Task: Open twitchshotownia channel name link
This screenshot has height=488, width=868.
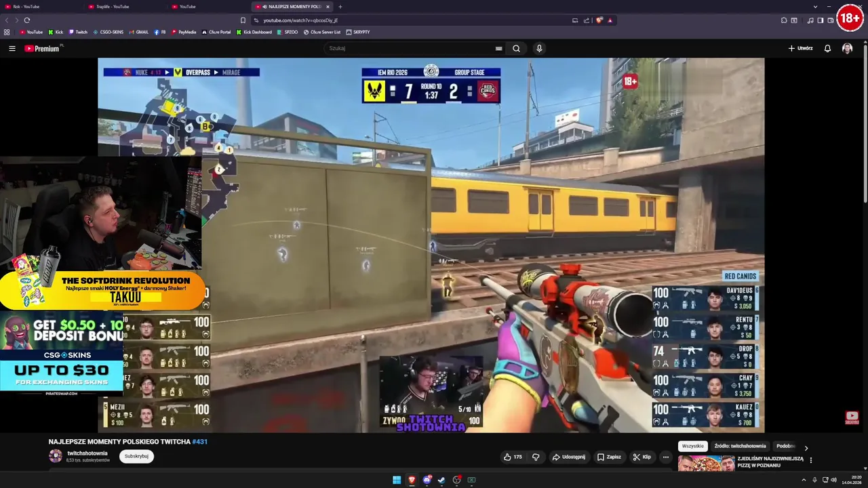Action: click(x=87, y=453)
